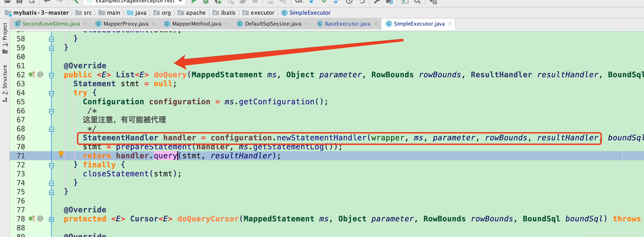Build project with the green hammer icon
The image size is (644, 237).
pos(75,1)
